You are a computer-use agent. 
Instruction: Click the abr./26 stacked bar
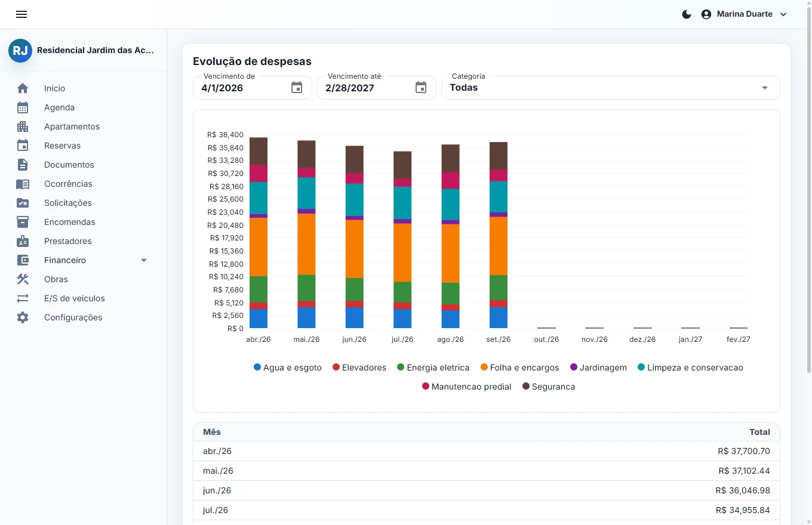pyautogui.click(x=259, y=233)
